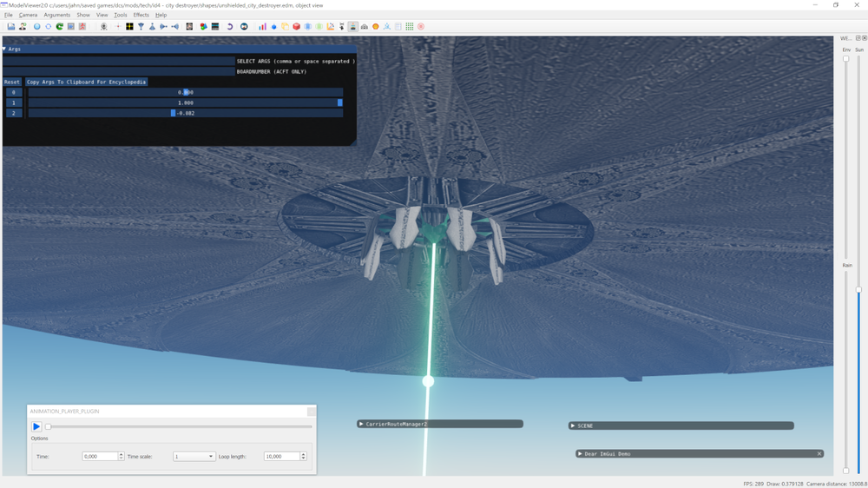
Task: Play the animation in Animation Player
Action: click(x=36, y=426)
